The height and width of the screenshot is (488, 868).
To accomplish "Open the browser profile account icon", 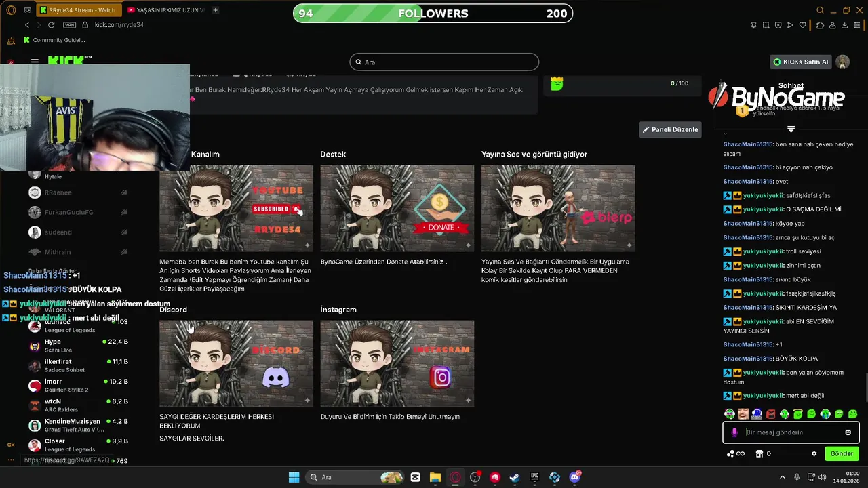I will pos(832,25).
